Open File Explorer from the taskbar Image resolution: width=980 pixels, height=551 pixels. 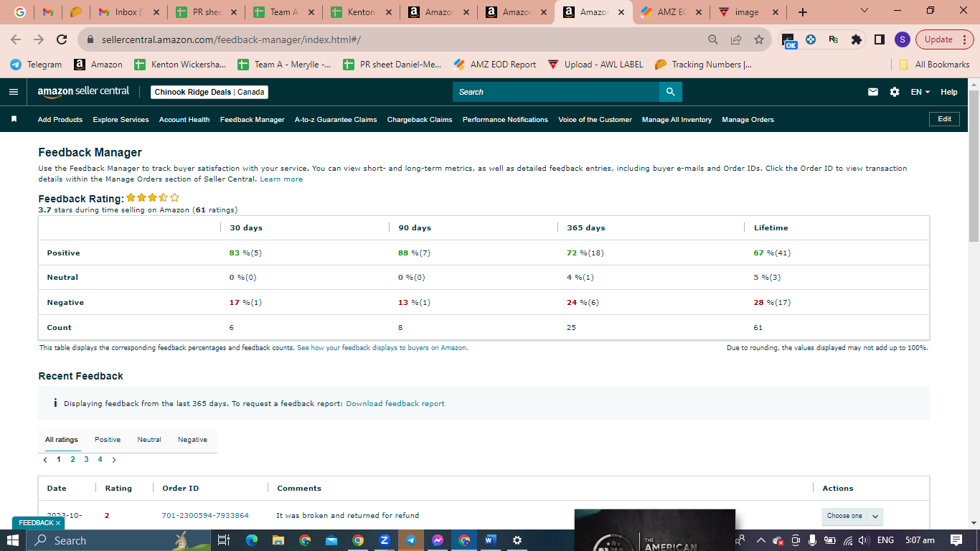pyautogui.click(x=278, y=540)
